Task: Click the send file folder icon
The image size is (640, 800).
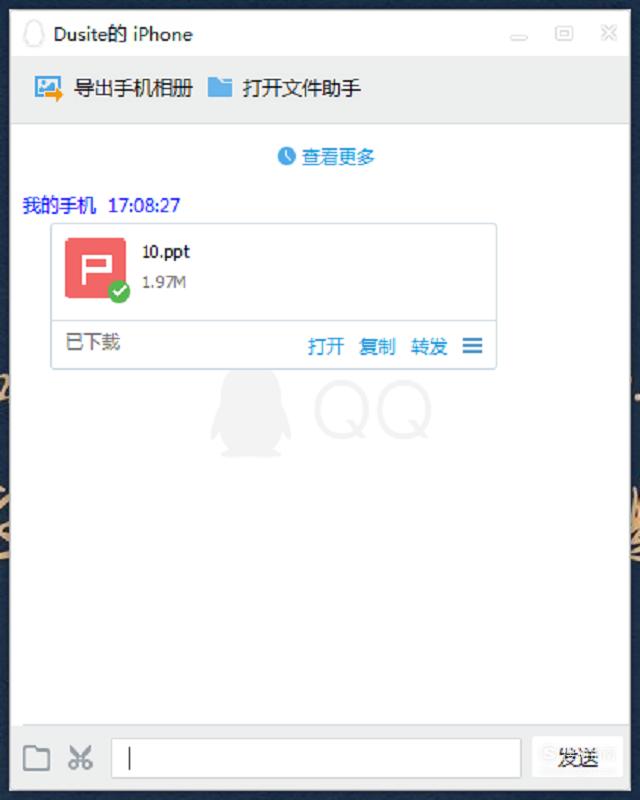Action: (x=37, y=758)
